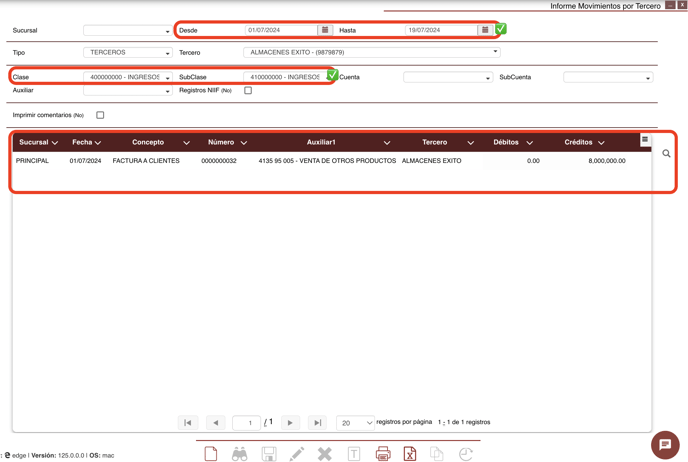Select the PRINCIPAL sucursal cell
The image size is (688, 462).
click(32, 161)
